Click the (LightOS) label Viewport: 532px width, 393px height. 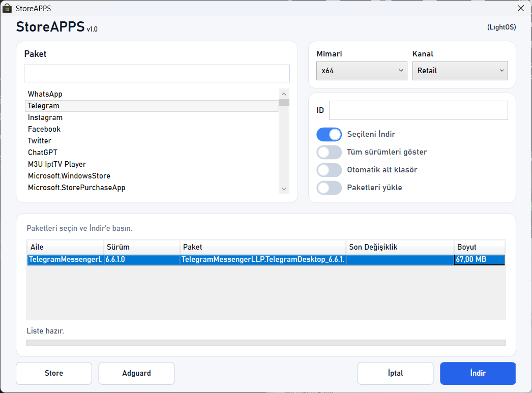coord(501,27)
